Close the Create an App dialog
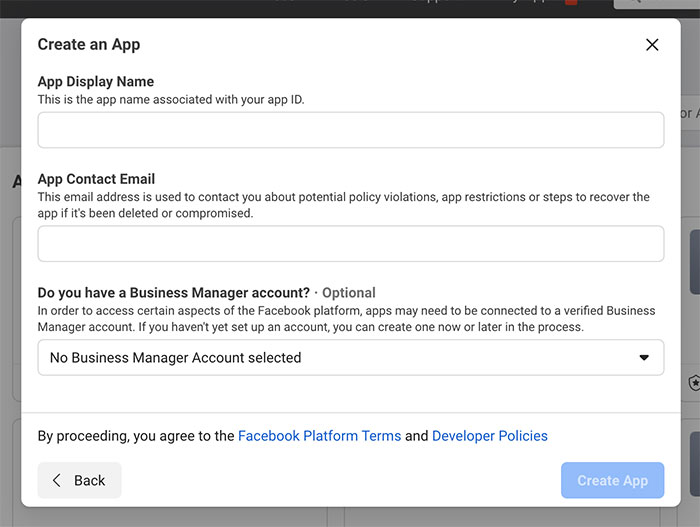 [x=652, y=45]
